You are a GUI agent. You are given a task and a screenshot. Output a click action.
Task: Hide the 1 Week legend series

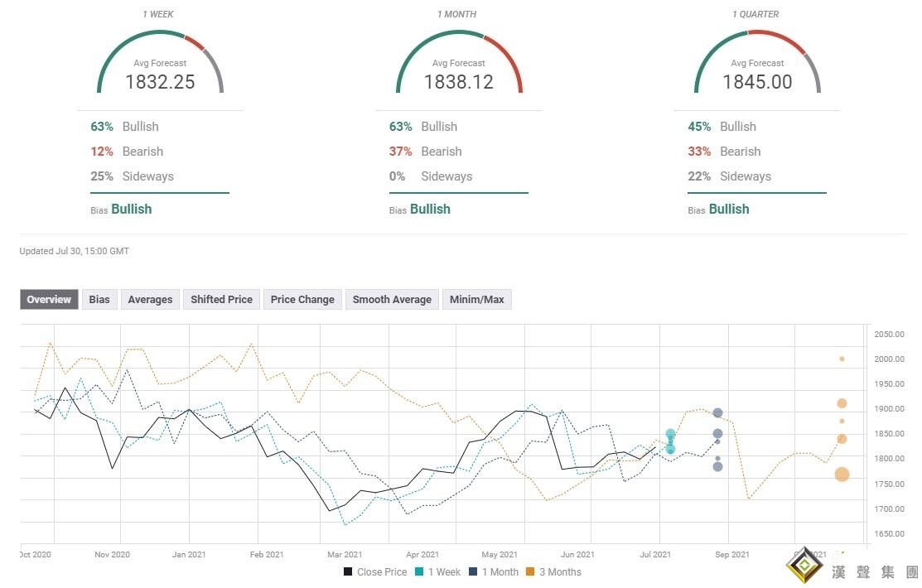click(439, 571)
